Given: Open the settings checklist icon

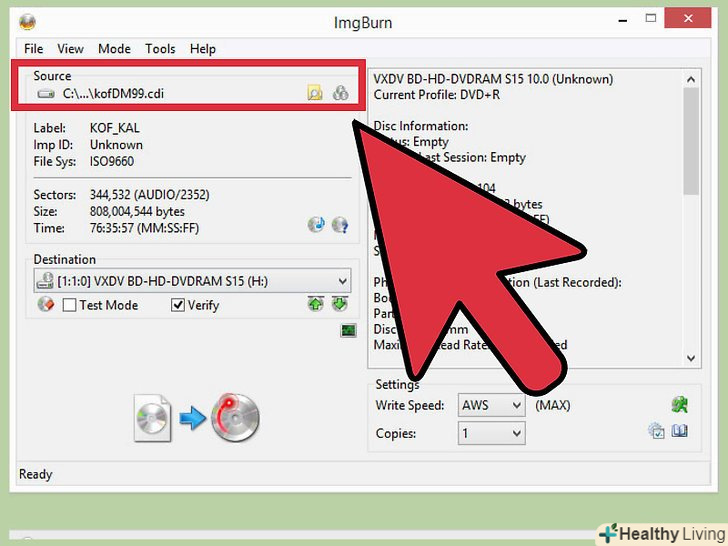Looking at the screenshot, I should [x=656, y=431].
